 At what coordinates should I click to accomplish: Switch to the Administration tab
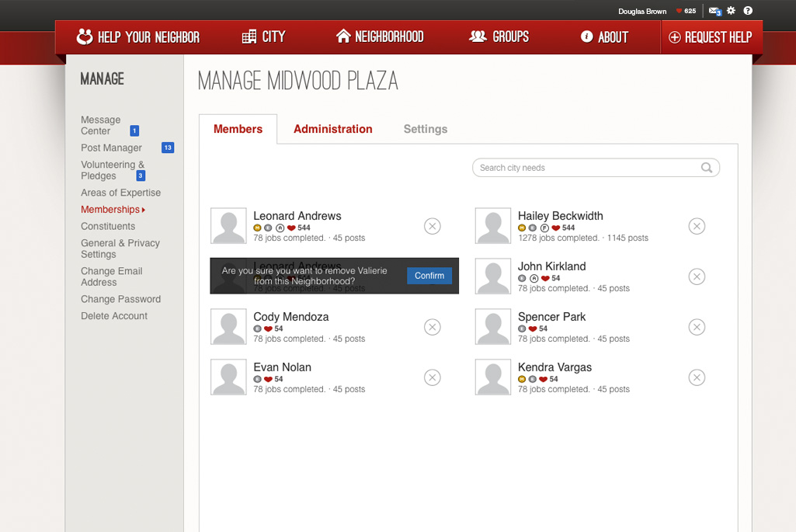point(332,129)
